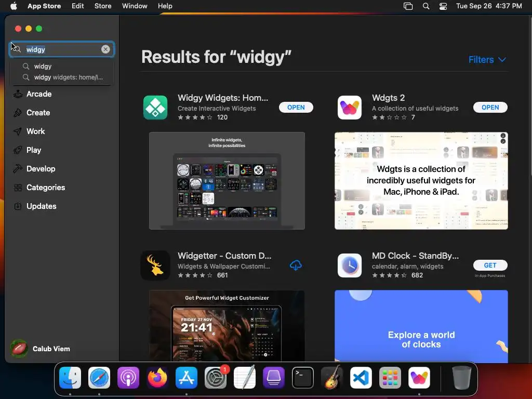Open Stage Manager menu bar icon
This screenshot has height=399, width=532.
408,6
